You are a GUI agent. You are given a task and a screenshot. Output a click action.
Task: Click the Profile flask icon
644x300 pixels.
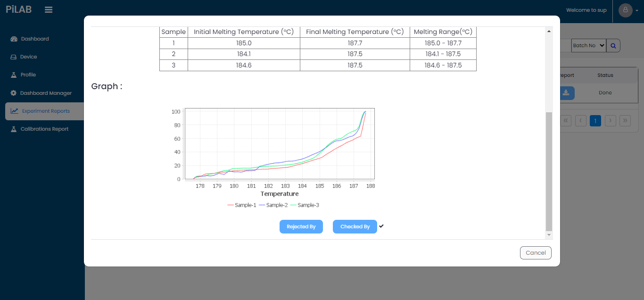coord(14,75)
